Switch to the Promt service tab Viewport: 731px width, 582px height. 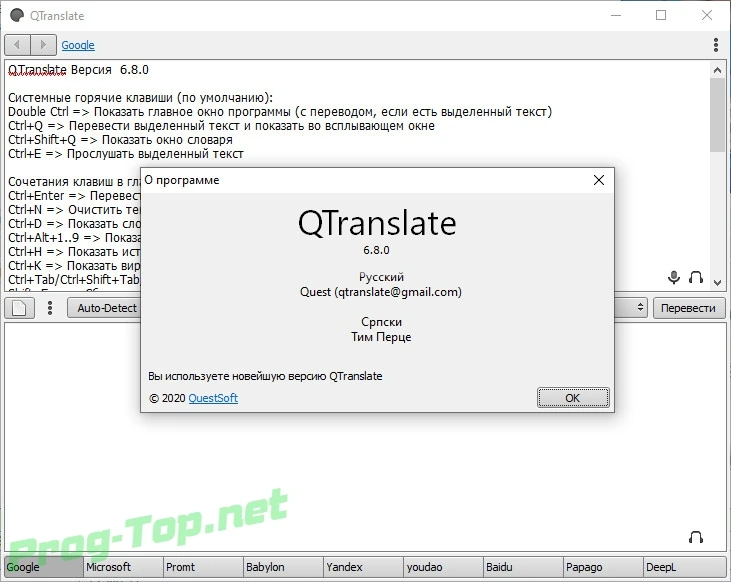point(204,567)
